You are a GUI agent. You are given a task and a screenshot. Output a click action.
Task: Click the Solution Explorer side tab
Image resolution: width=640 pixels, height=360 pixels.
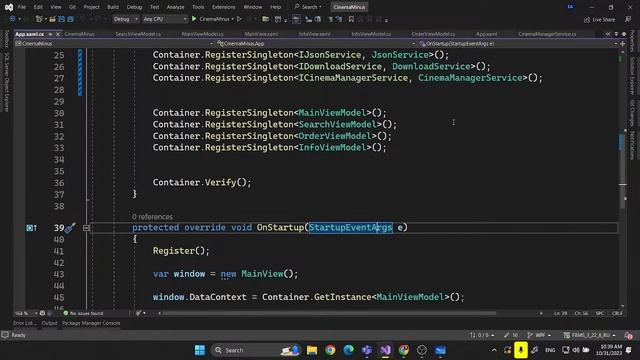pyautogui.click(x=632, y=76)
